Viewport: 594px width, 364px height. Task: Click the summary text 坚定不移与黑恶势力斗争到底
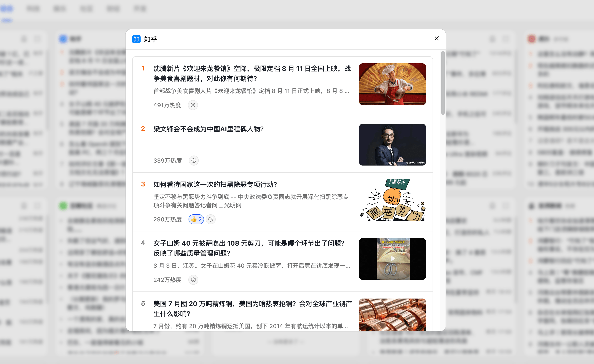(x=251, y=201)
